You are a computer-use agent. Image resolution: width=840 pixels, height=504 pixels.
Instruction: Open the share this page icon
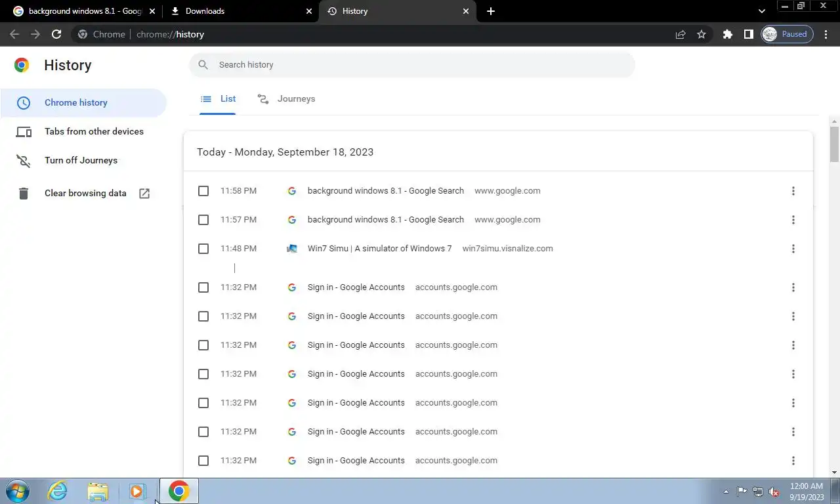pyautogui.click(x=681, y=34)
